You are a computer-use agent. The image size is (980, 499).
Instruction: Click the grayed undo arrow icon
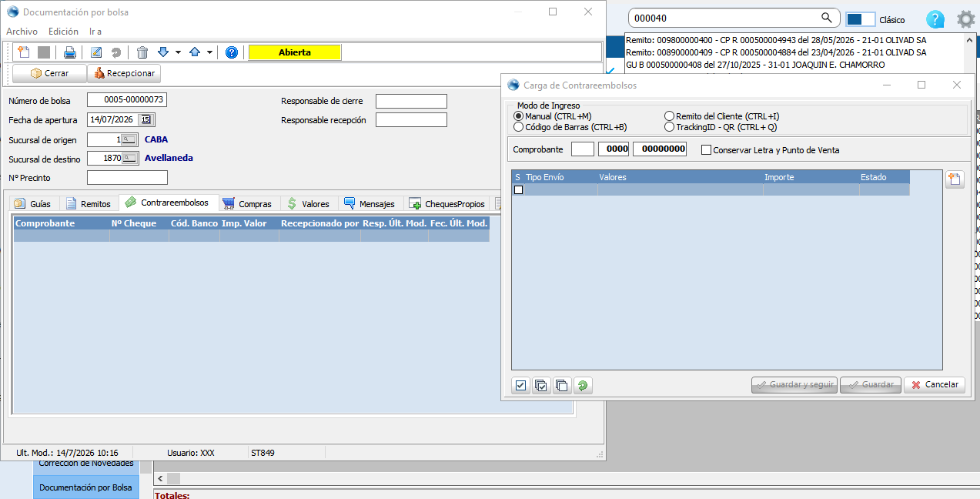pyautogui.click(x=116, y=52)
